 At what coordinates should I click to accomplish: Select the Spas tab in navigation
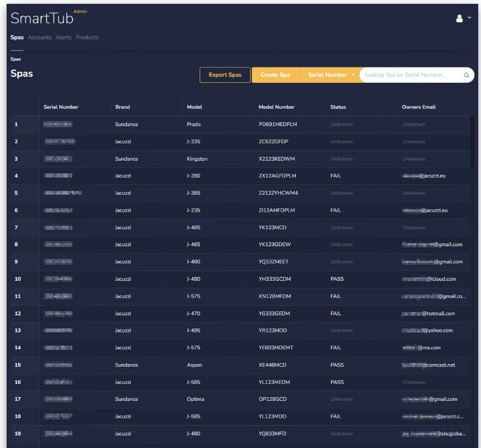pos(17,37)
